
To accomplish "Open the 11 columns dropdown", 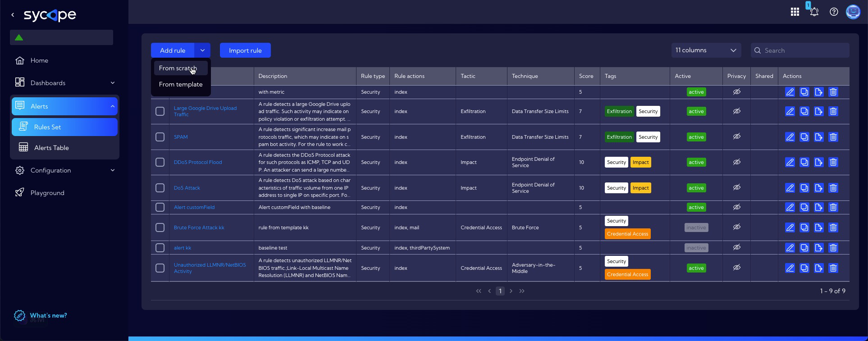I will [706, 50].
